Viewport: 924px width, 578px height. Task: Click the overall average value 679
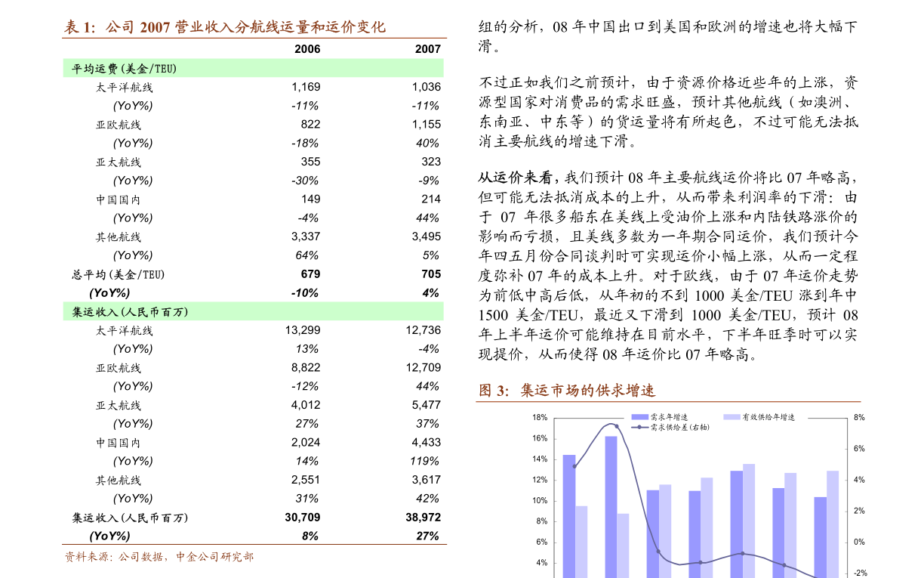[310, 274]
